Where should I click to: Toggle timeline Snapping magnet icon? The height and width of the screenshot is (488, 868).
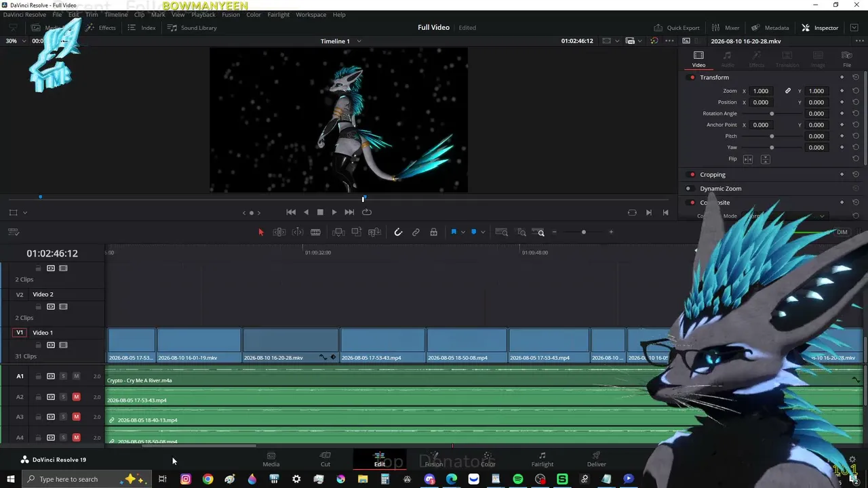[x=398, y=232]
